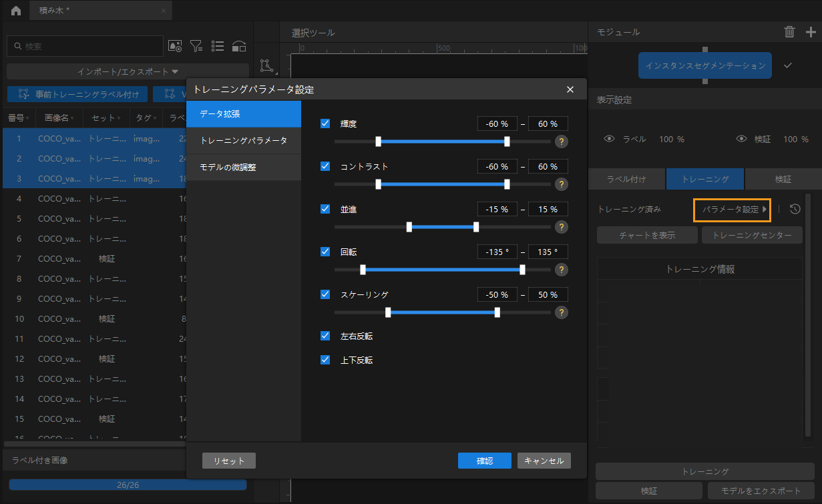Click the help icon for 回転

pyautogui.click(x=562, y=270)
